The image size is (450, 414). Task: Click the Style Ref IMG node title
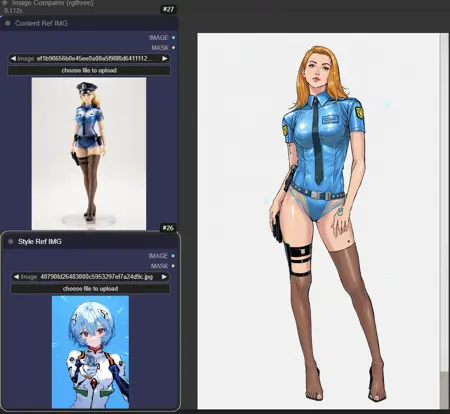[40, 242]
